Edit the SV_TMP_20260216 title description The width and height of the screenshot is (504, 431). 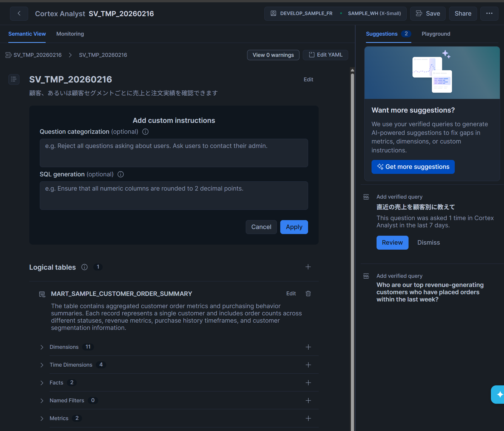308,80
